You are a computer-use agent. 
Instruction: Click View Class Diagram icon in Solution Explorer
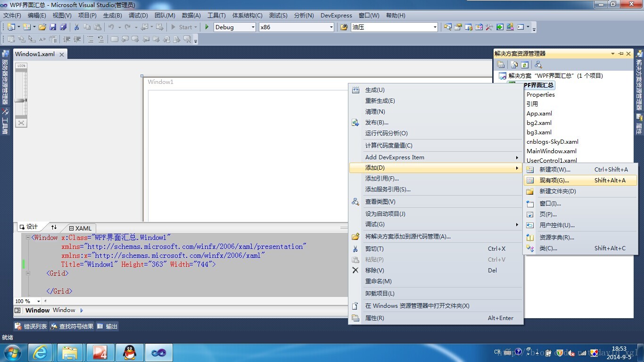click(538, 65)
